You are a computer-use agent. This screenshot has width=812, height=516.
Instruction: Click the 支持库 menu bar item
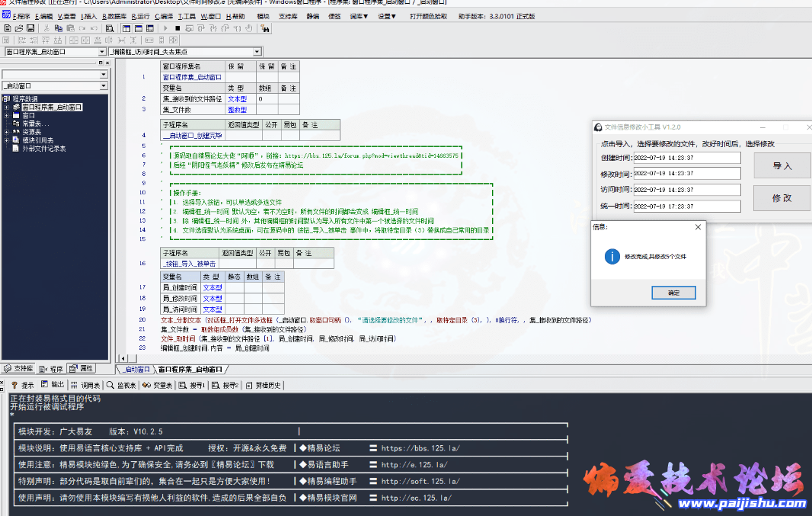pos(288,16)
